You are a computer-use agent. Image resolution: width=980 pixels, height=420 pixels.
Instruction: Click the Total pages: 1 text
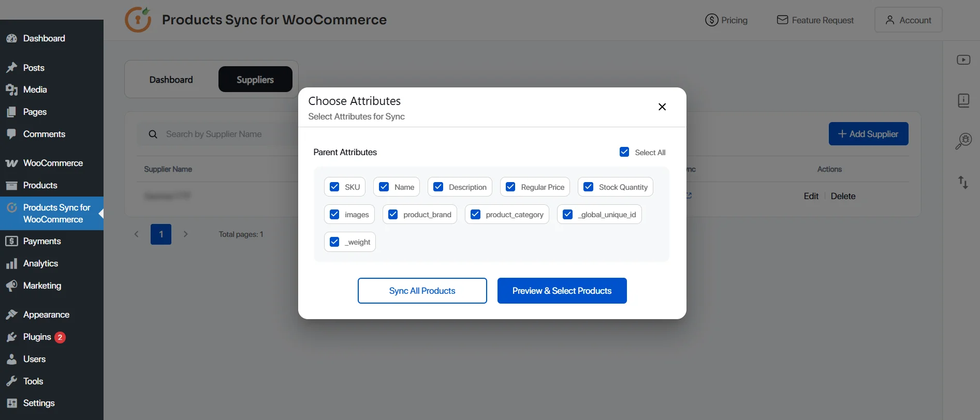pyautogui.click(x=241, y=234)
